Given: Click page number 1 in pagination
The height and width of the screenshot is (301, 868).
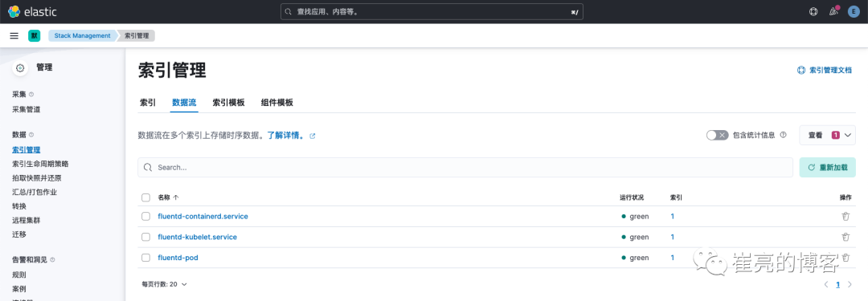Looking at the screenshot, I should [838, 284].
